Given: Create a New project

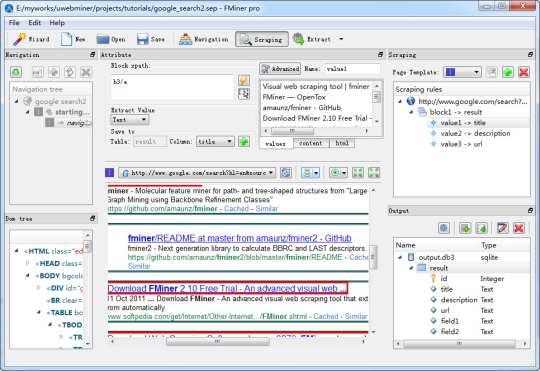Looking at the screenshot, I should point(73,39).
